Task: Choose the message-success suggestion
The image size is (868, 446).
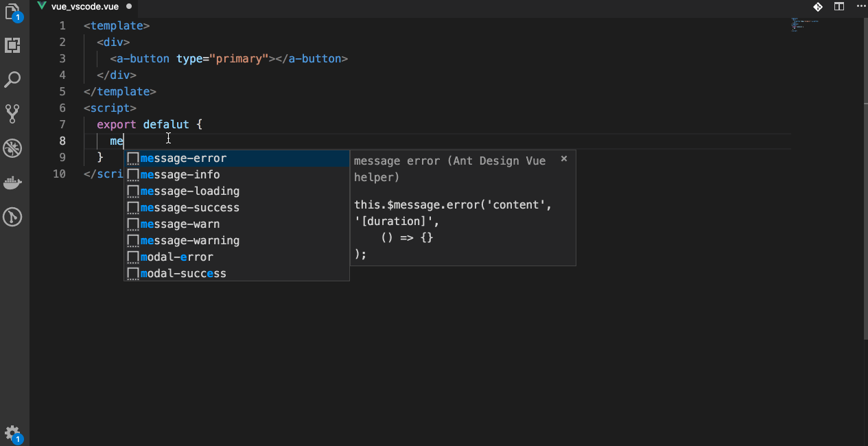Action: click(236, 208)
